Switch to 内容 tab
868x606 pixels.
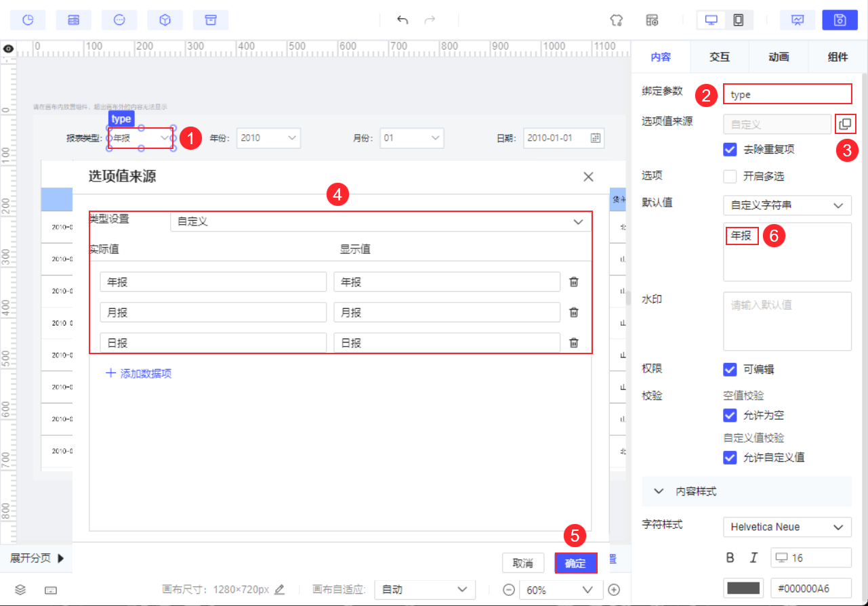tap(661, 57)
